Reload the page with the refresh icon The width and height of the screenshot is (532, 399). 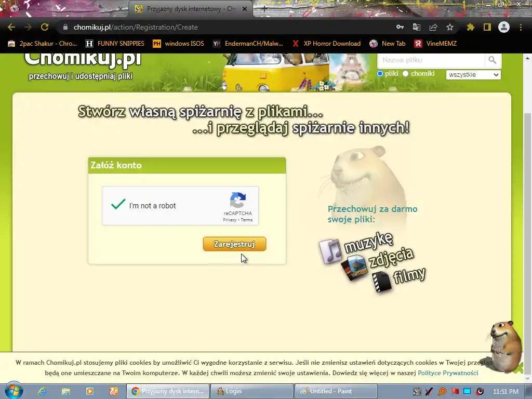coord(45,27)
